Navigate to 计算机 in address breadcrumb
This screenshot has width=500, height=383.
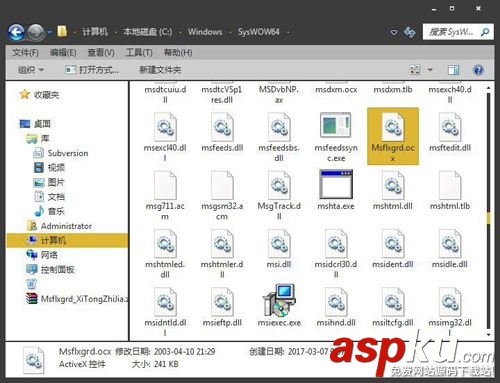tap(95, 32)
